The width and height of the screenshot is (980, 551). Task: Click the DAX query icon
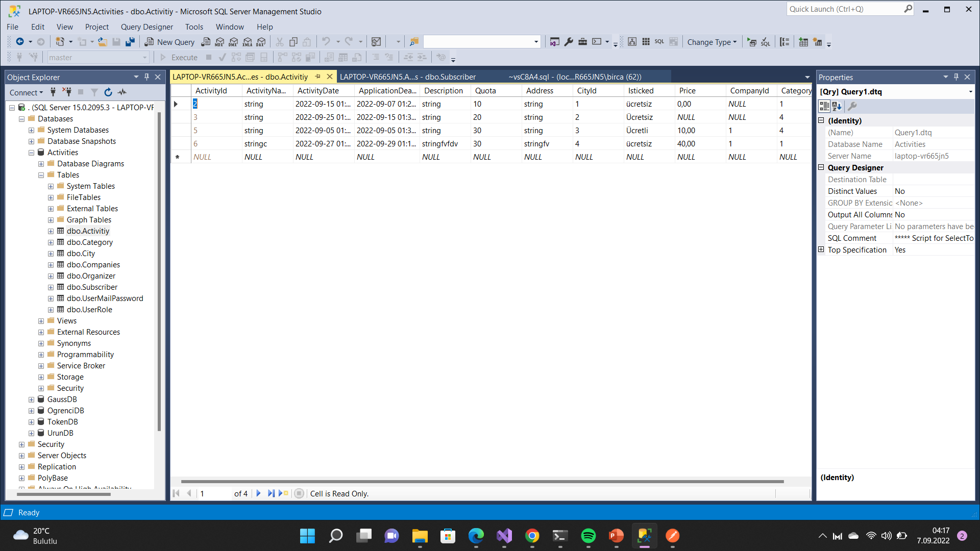(261, 42)
